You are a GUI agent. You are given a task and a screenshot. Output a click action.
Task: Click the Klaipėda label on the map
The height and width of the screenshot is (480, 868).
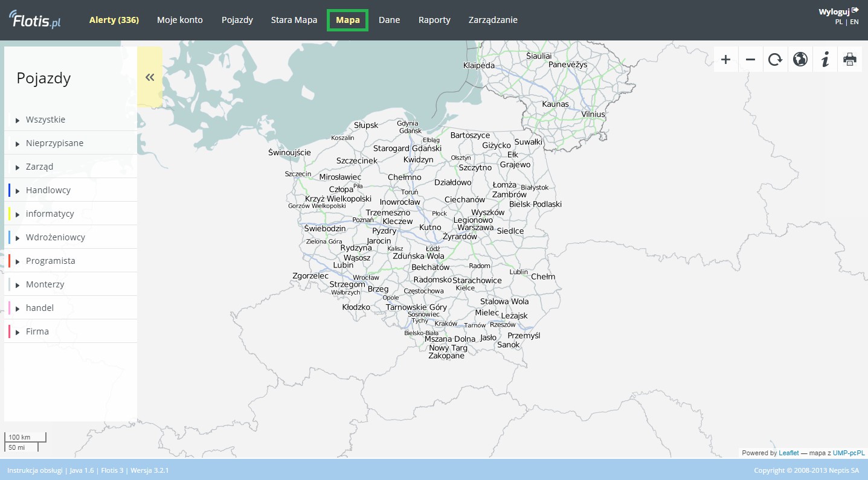pyautogui.click(x=479, y=65)
